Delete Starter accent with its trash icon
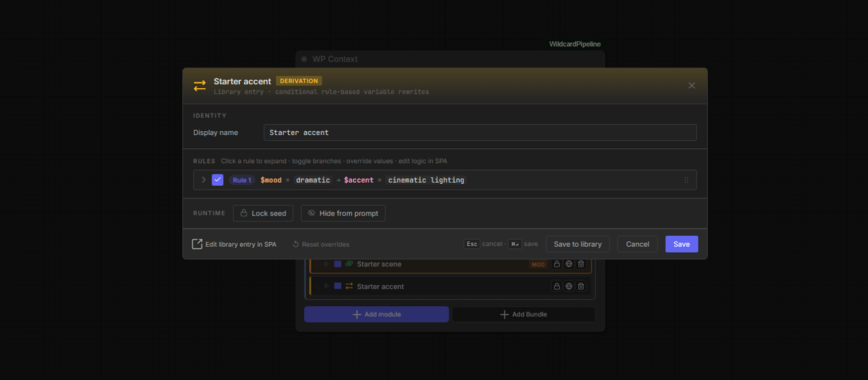868x380 pixels. coord(581,286)
